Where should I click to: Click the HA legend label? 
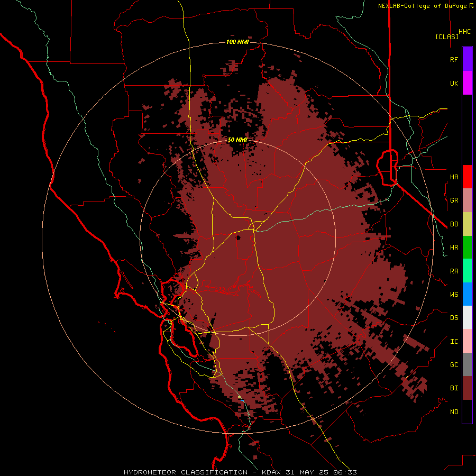point(454,177)
